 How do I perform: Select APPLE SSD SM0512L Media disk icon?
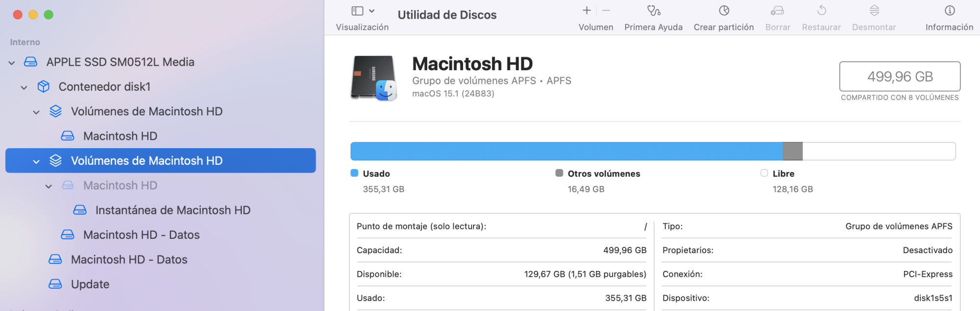(x=30, y=62)
